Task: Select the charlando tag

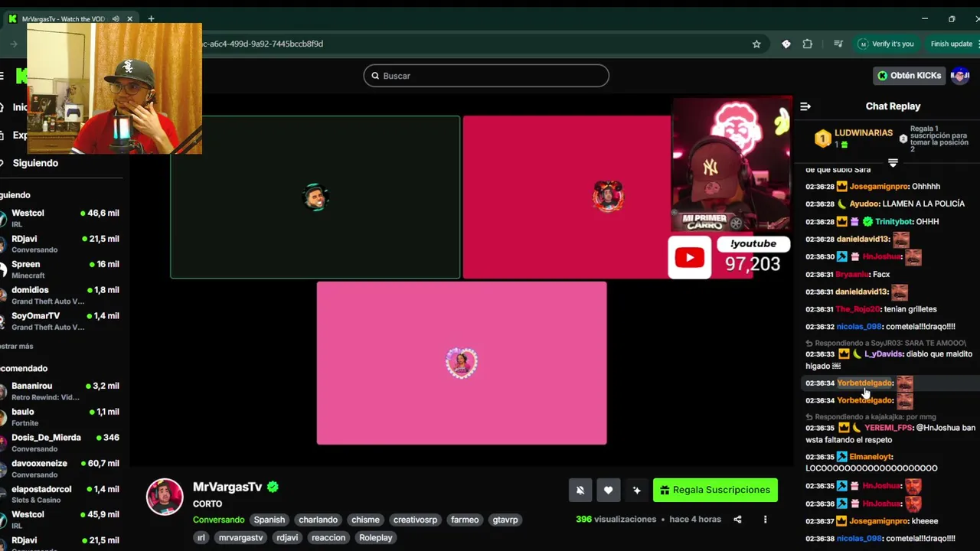Action: 318,520
